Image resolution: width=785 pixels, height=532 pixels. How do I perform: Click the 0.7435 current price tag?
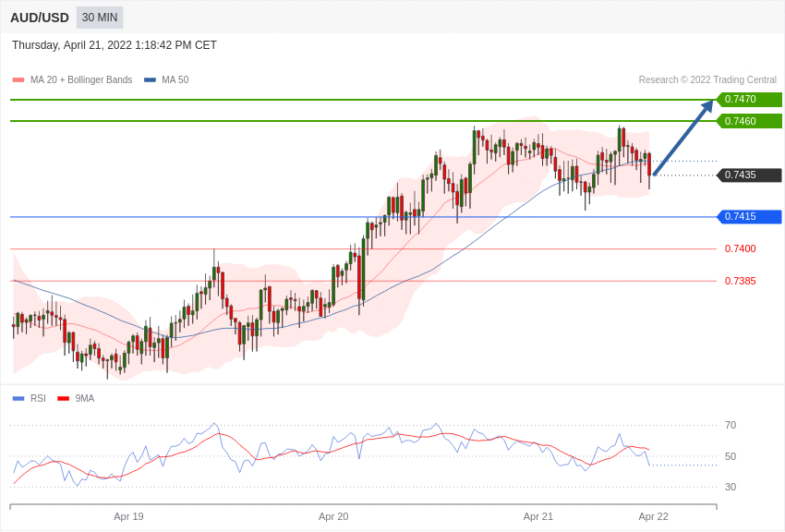coord(750,175)
